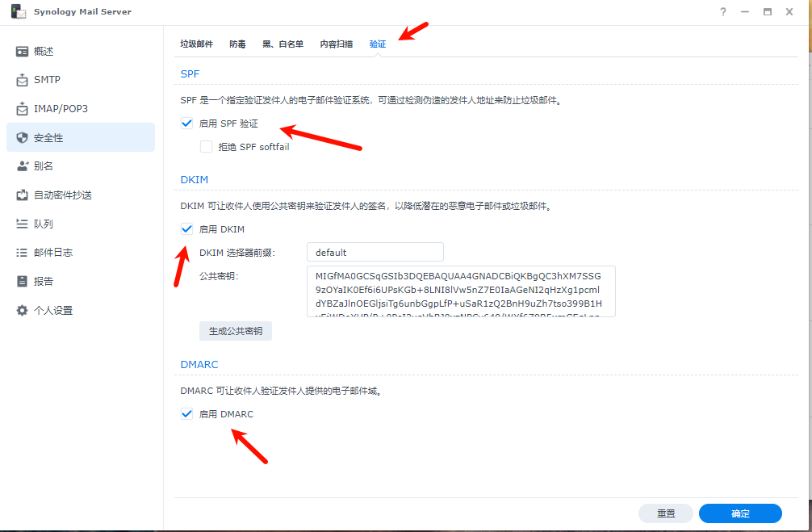Click the DKIM 选择器前缀 input field
Viewport: 812px width, 532px height.
click(x=375, y=252)
